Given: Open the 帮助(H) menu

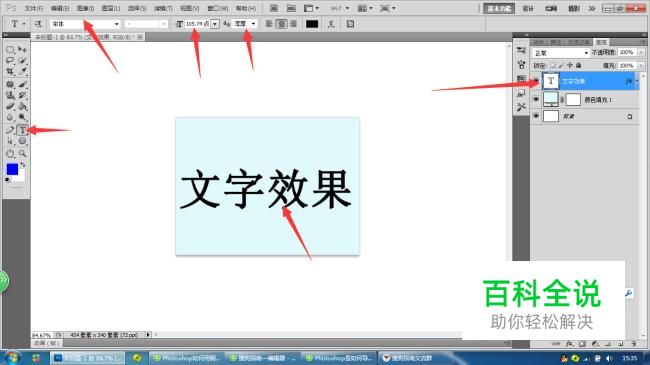Looking at the screenshot, I should pos(246,8).
